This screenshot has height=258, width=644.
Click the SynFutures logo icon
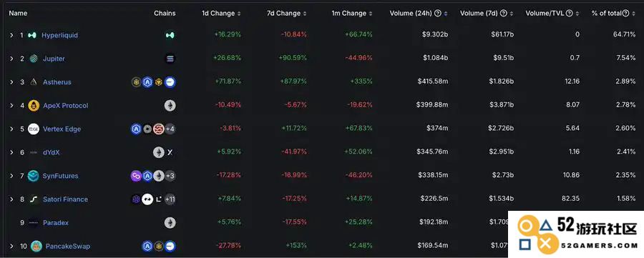tap(33, 176)
